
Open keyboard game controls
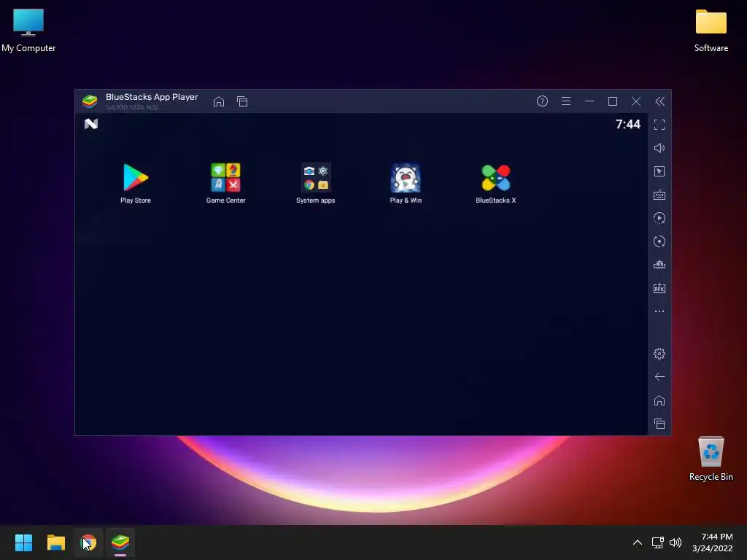tap(659, 195)
